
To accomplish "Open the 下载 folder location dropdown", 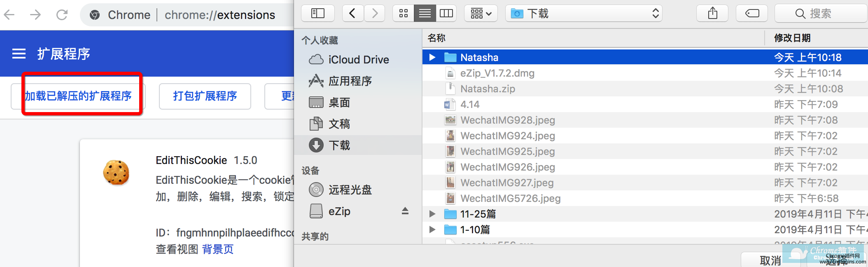I will click(x=584, y=14).
